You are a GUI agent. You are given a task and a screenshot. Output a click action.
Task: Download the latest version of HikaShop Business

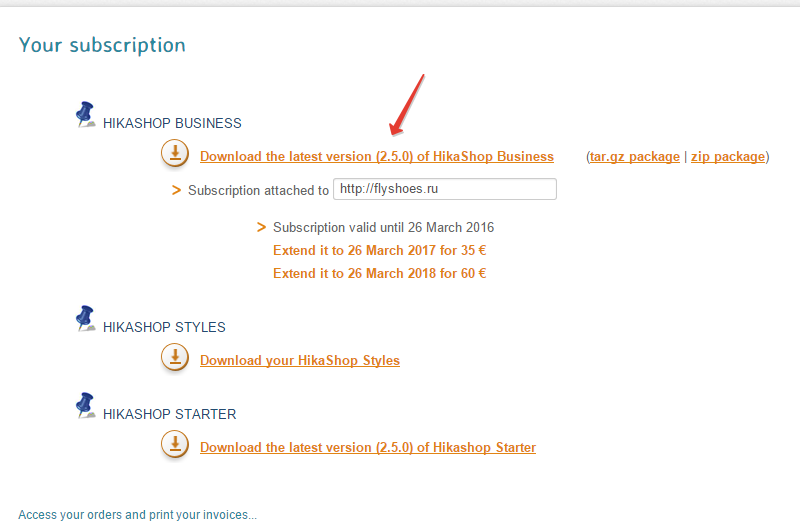coord(376,157)
